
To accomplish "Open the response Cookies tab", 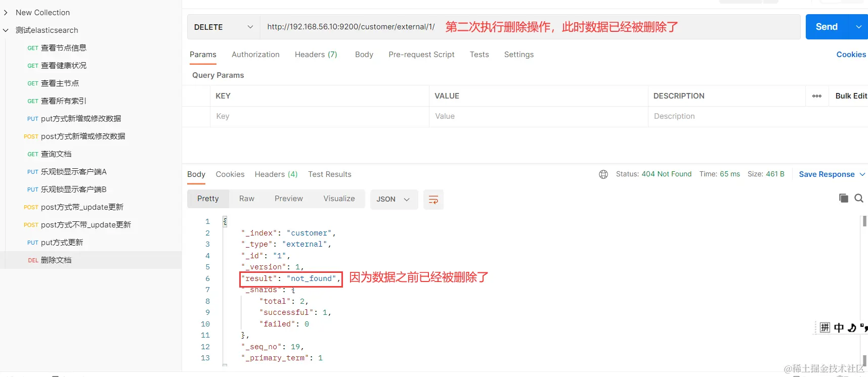I will click(x=230, y=174).
